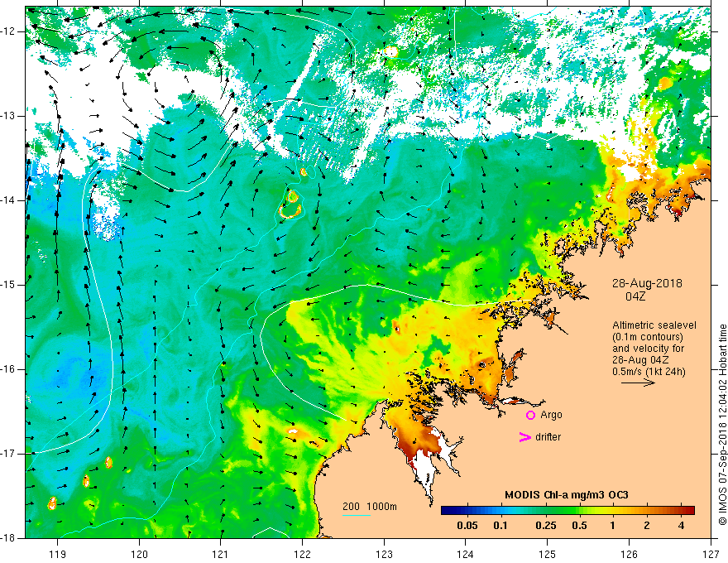Click the velocity scale arrow in legend
Screen dimensions: 728x563
coord(638,383)
